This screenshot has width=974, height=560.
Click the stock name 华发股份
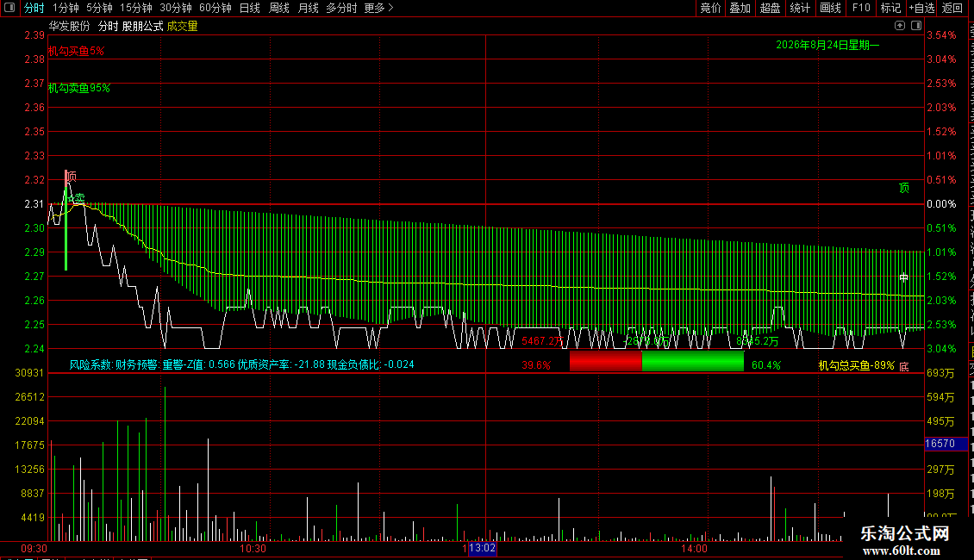(x=70, y=26)
